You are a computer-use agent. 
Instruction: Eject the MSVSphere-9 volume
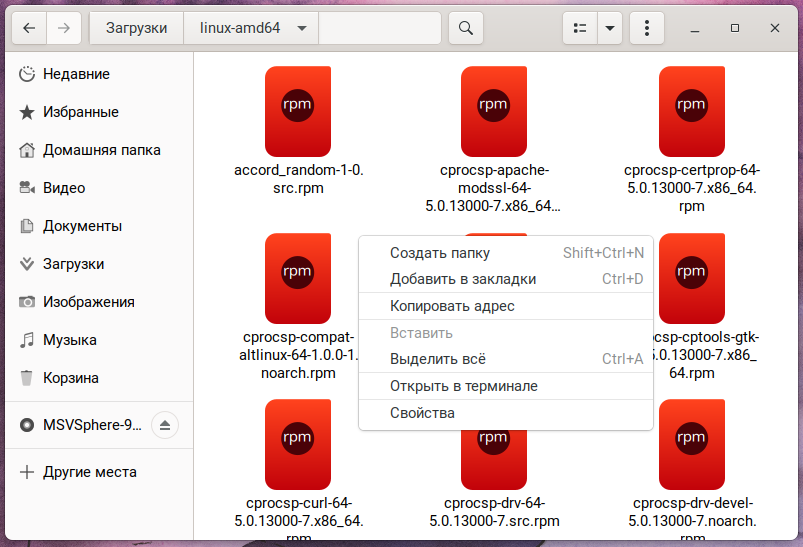tap(165, 425)
